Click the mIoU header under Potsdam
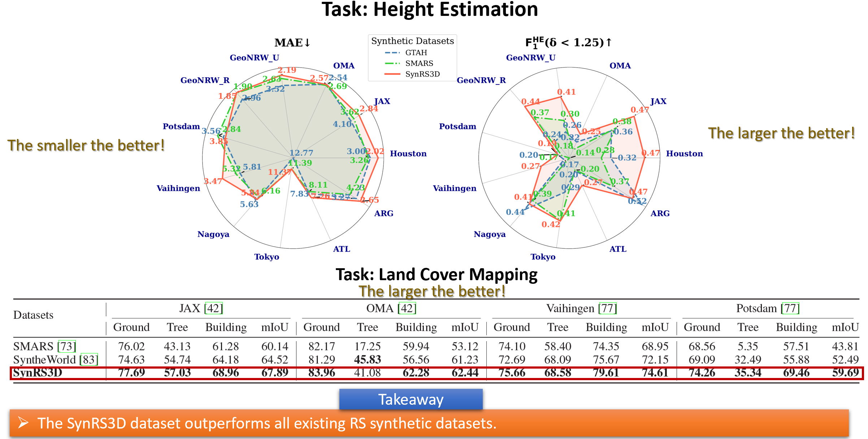The height and width of the screenshot is (439, 868). click(845, 327)
